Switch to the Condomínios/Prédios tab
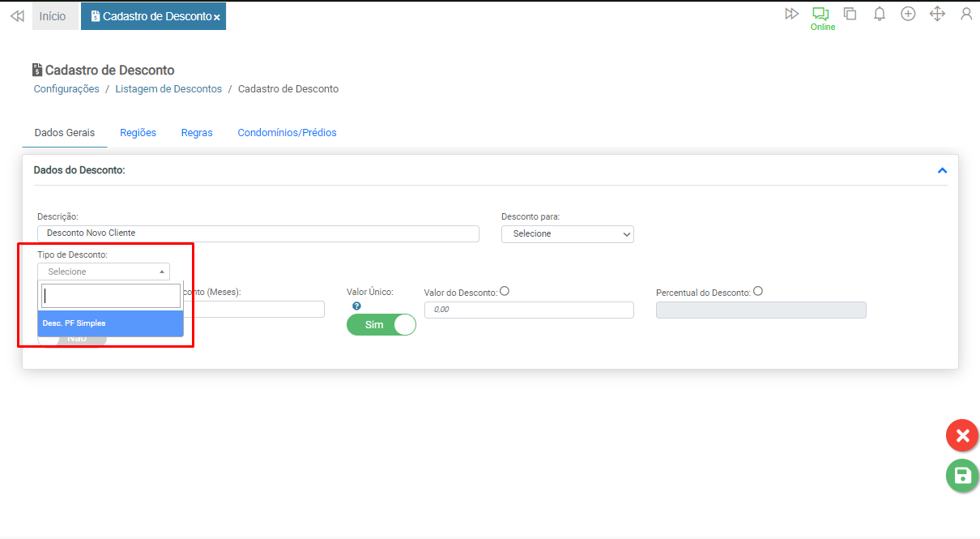Viewport: 980px width, 539px height. (x=287, y=133)
